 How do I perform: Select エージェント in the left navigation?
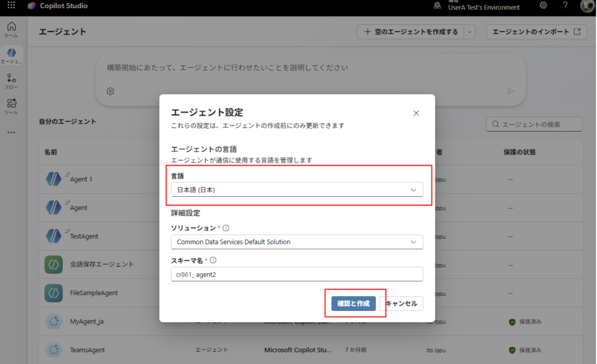tap(12, 55)
